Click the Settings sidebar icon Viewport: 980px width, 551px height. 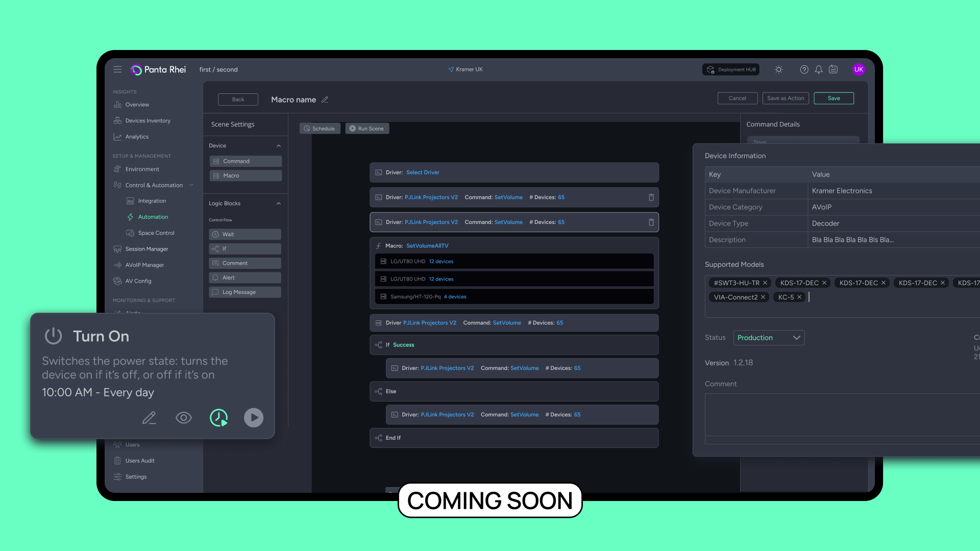tap(117, 477)
